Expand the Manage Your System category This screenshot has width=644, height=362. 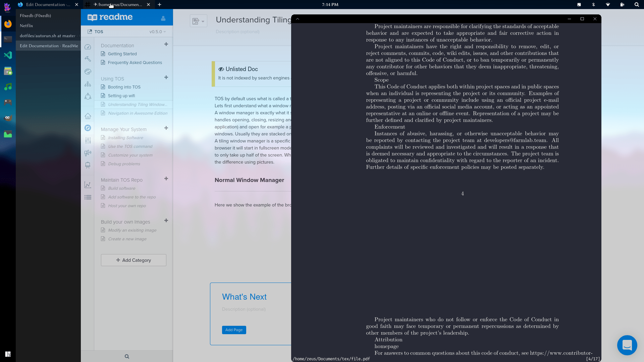(x=166, y=128)
